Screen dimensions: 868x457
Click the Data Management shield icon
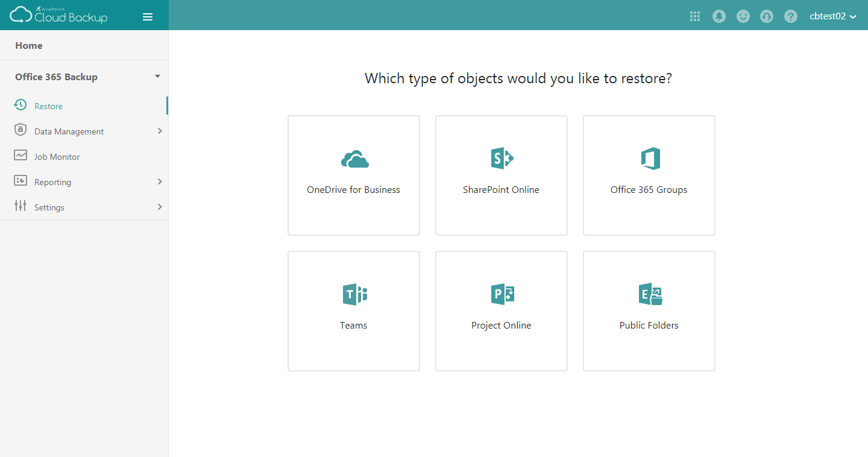(x=20, y=130)
